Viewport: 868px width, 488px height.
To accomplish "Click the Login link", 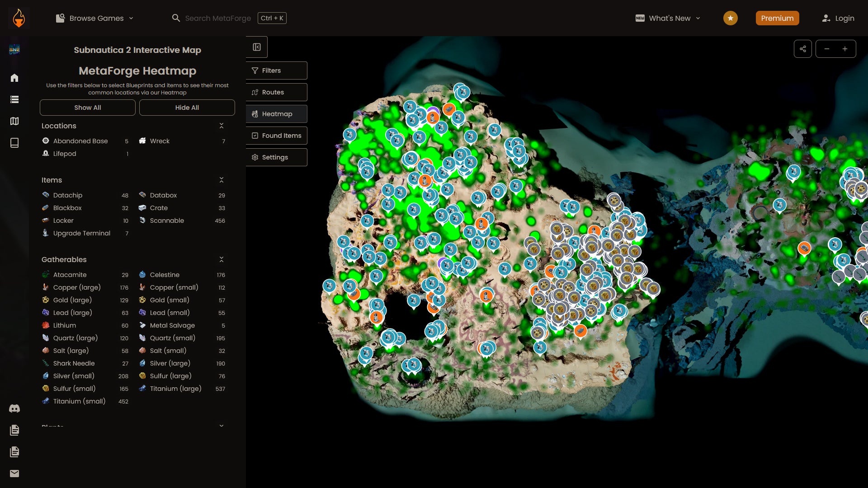I will [x=838, y=18].
